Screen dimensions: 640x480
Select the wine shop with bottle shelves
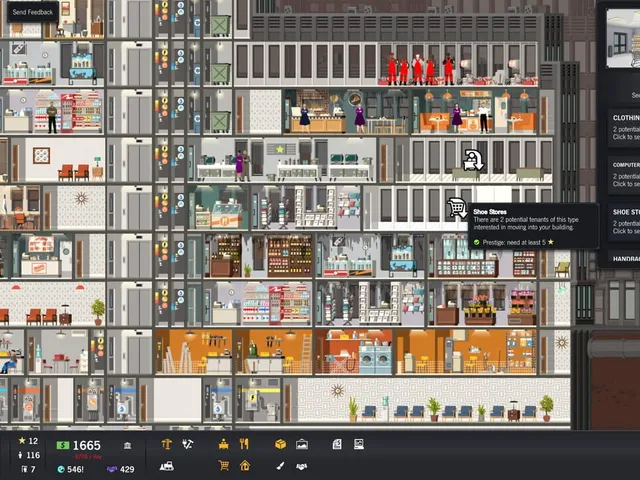[259, 256]
